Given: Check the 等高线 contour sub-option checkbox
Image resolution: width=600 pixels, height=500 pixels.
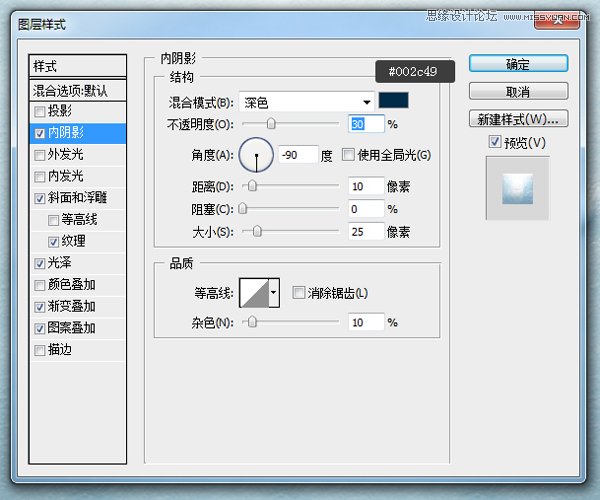Looking at the screenshot, I should 53,220.
